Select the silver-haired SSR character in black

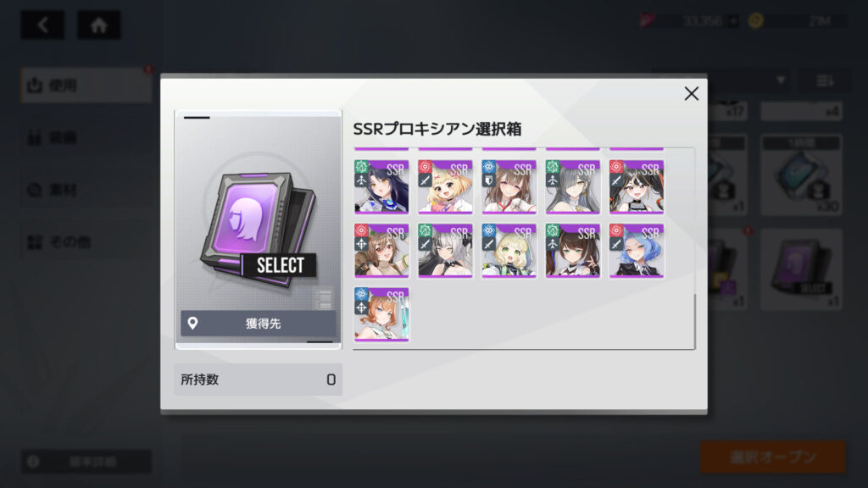click(x=445, y=251)
